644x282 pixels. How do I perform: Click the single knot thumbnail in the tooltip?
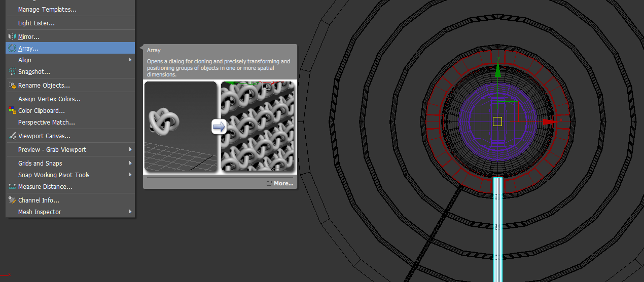tap(181, 127)
